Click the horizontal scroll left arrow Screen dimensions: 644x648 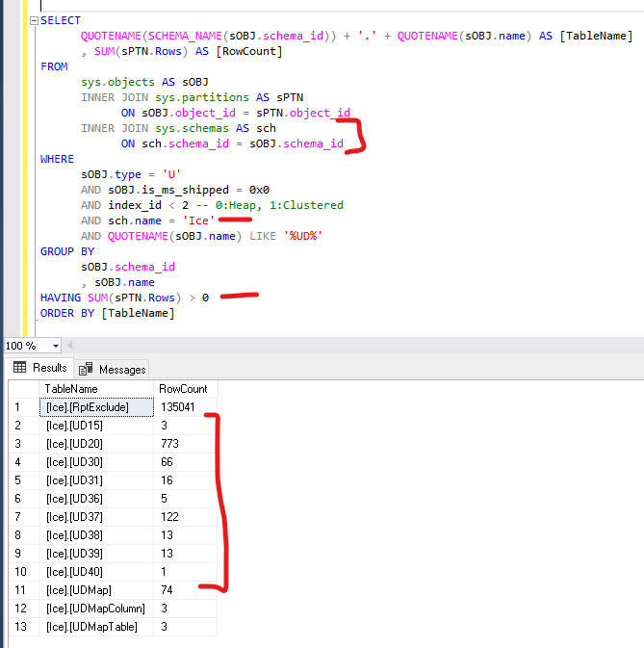(x=70, y=345)
